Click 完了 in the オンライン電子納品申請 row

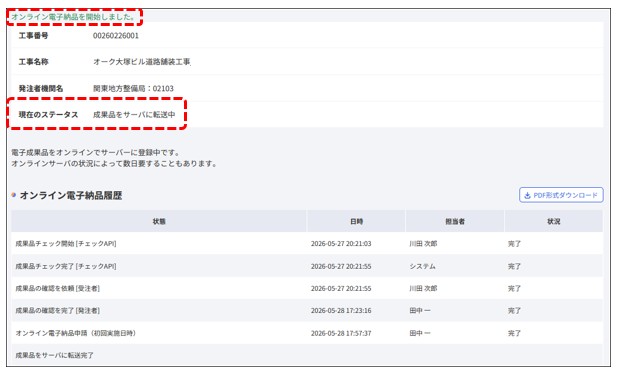(514, 333)
